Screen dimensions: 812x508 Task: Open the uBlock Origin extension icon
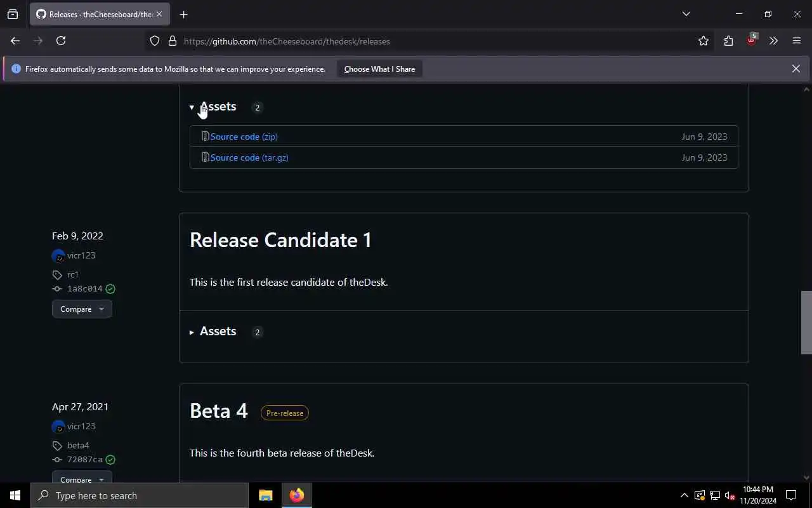point(752,40)
